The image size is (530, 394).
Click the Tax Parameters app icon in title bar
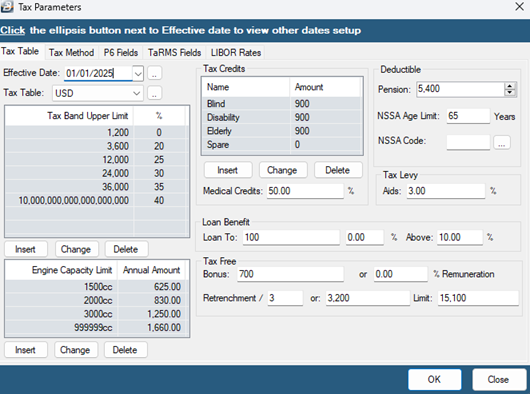(x=7, y=6)
